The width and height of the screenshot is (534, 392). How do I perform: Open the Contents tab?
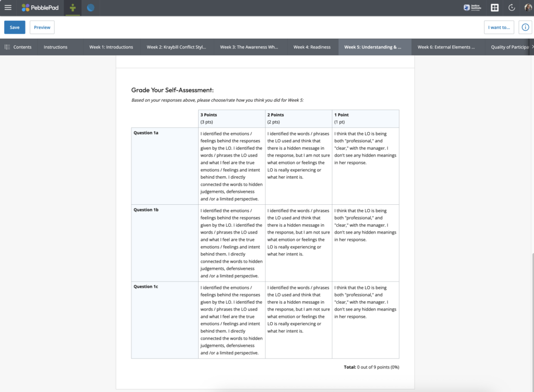coord(18,47)
